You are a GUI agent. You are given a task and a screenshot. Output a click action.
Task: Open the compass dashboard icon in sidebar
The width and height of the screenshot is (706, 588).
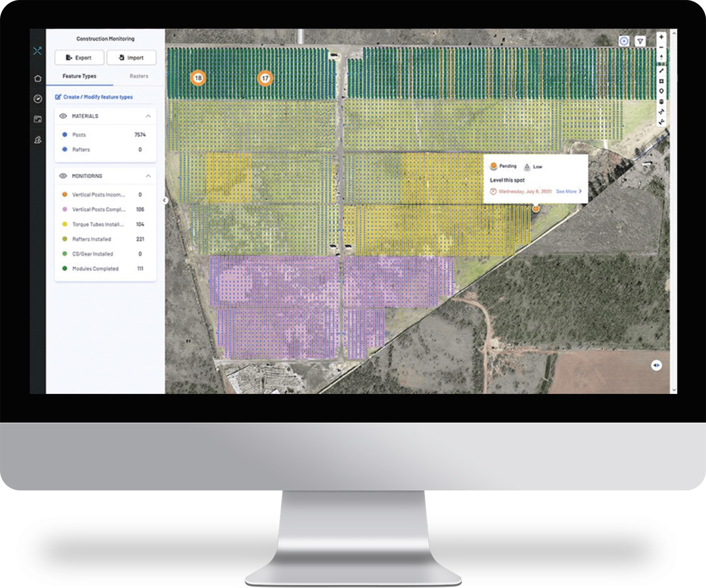pyautogui.click(x=38, y=99)
